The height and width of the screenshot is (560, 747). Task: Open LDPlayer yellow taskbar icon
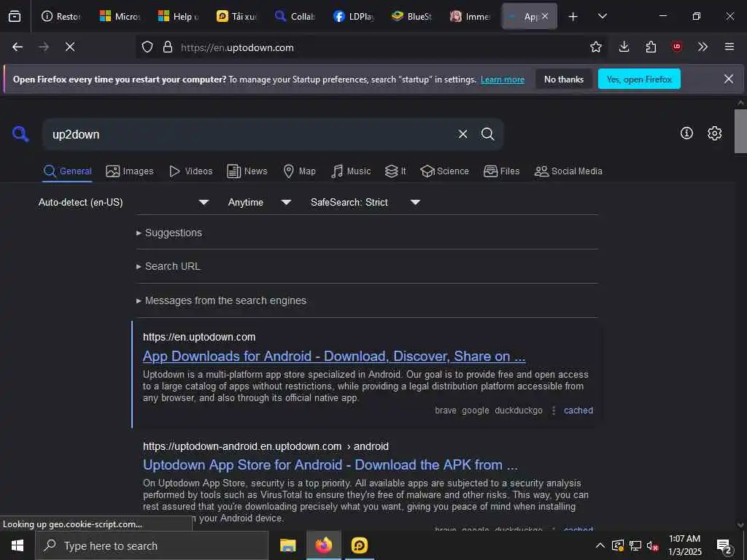pos(360,545)
